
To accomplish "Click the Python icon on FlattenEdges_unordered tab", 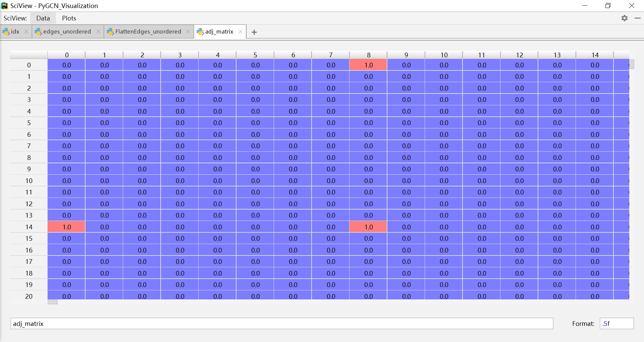I will [111, 32].
